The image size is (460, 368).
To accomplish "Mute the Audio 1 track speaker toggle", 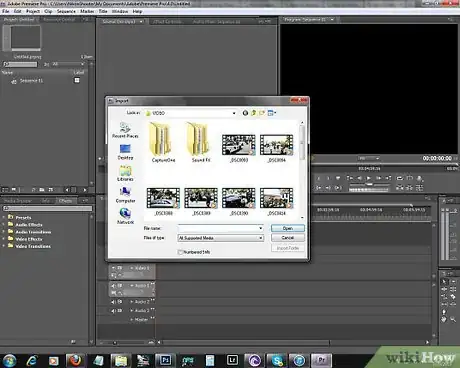I will (113, 286).
